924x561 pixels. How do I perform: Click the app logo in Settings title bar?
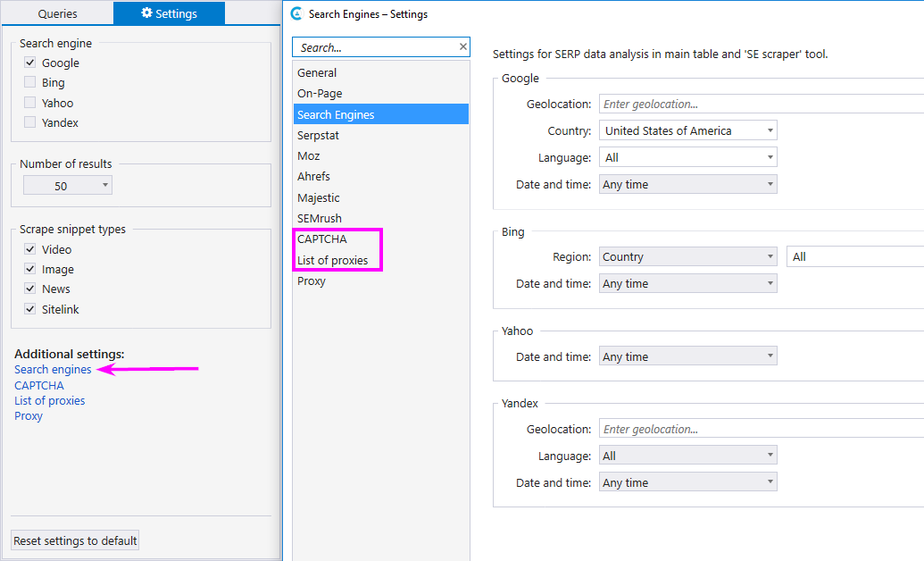pyautogui.click(x=297, y=13)
